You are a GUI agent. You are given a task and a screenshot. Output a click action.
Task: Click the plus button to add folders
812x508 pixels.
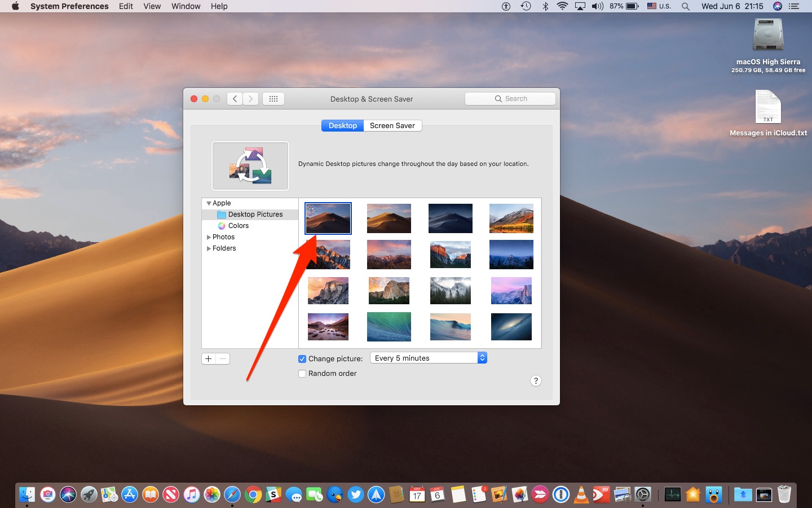[208, 358]
